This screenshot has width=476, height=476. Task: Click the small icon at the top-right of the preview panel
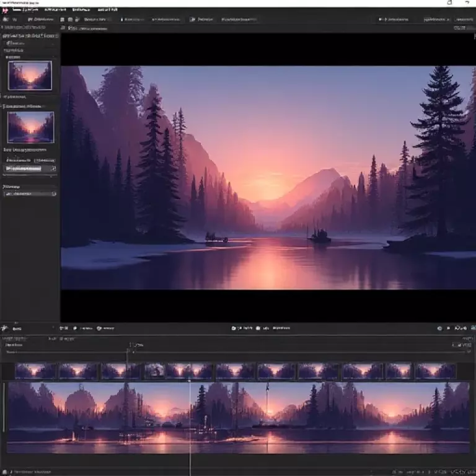tap(459, 28)
